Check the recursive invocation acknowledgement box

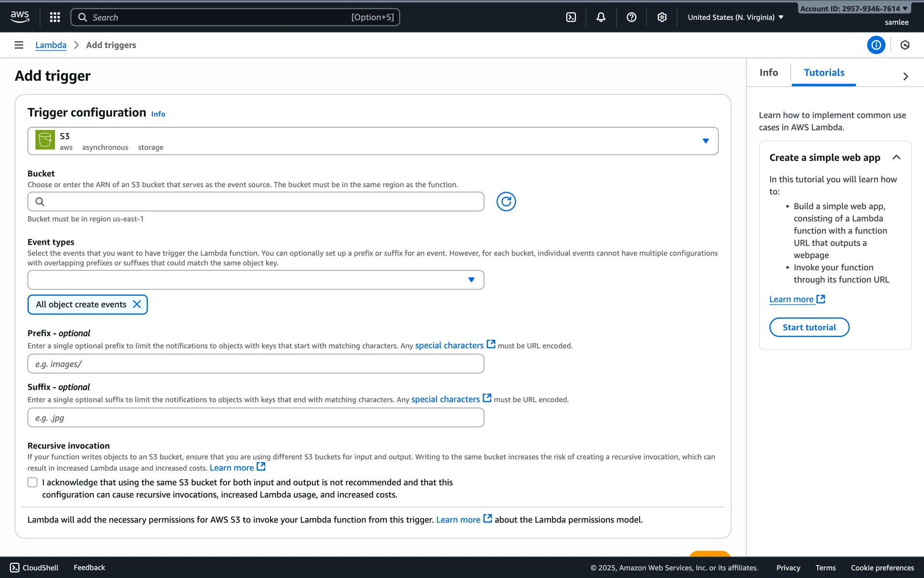32,482
